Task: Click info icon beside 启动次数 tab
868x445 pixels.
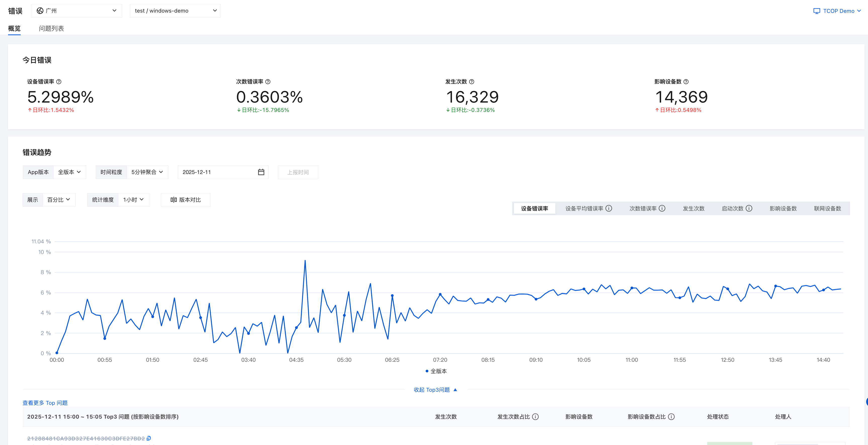Action: pos(749,208)
